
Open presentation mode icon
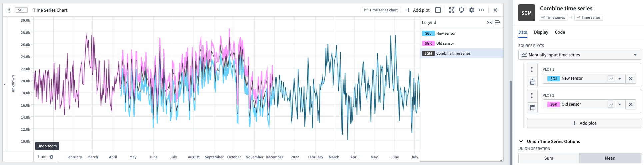click(x=462, y=10)
